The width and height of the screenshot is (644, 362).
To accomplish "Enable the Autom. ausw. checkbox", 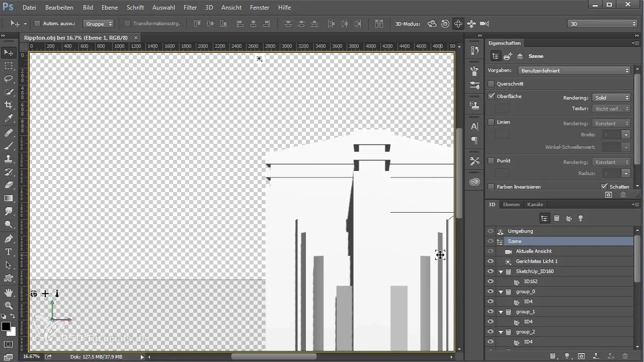I will [37, 24].
